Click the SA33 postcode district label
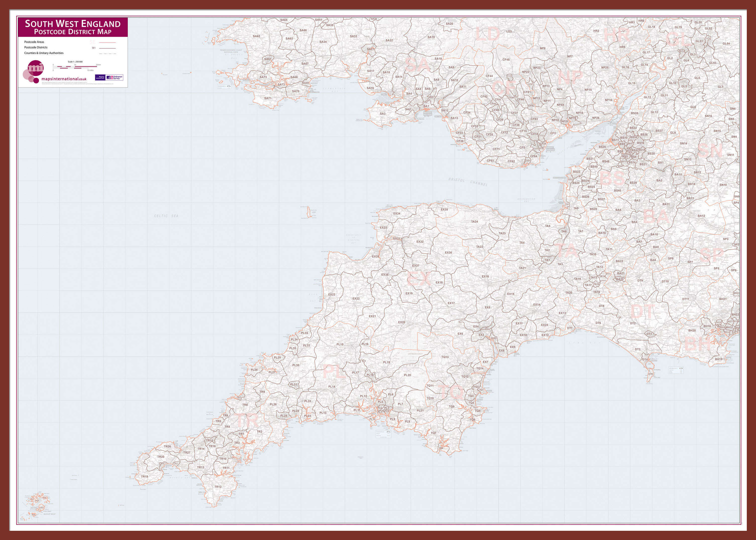This screenshot has width=756, height=540. 353,36
